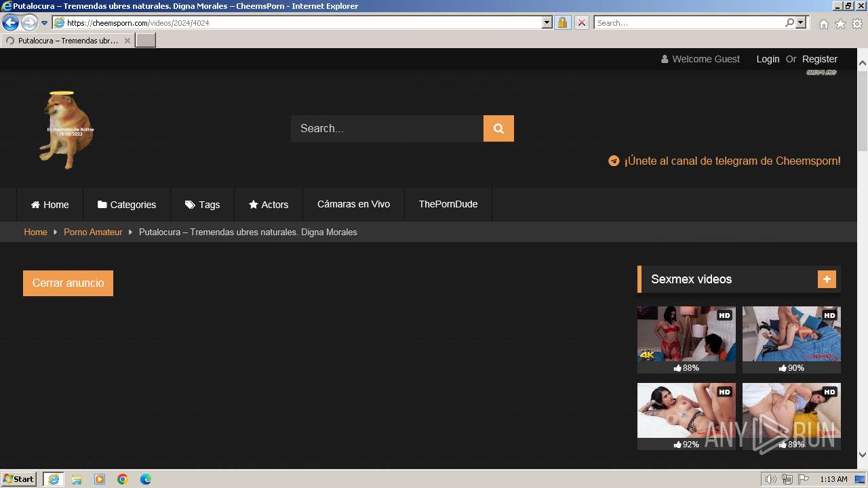
Task: Open the Actors menu item
Action: click(269, 205)
